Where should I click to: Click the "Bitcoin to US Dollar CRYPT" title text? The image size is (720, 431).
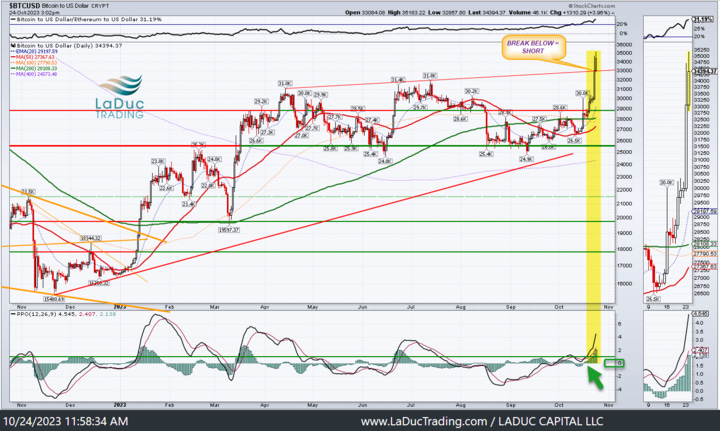coord(75,6)
